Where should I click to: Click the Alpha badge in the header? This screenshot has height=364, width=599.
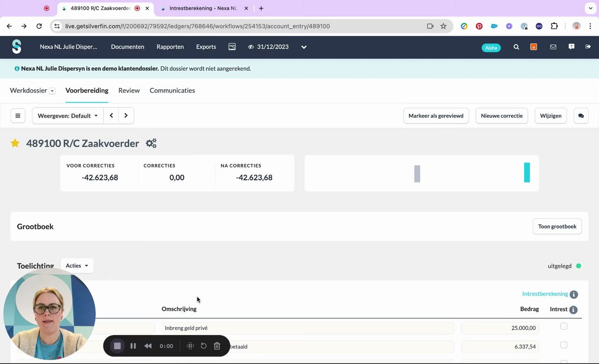[x=491, y=48]
